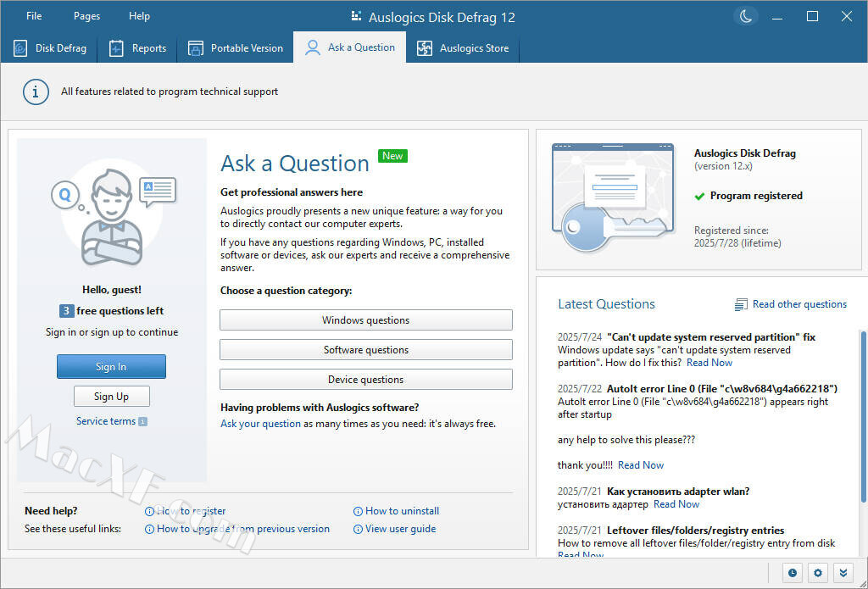Image resolution: width=868 pixels, height=589 pixels.
Task: Click the Sign In button
Action: [111, 366]
